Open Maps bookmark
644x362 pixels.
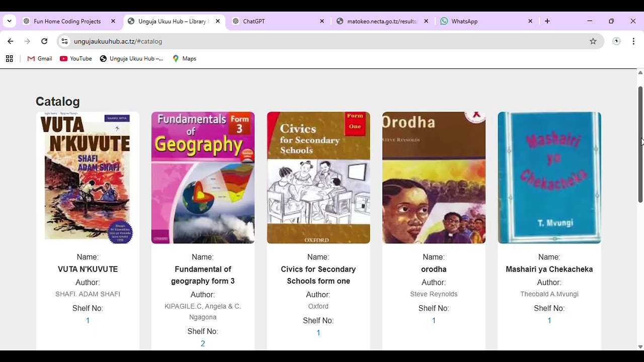[184, 59]
